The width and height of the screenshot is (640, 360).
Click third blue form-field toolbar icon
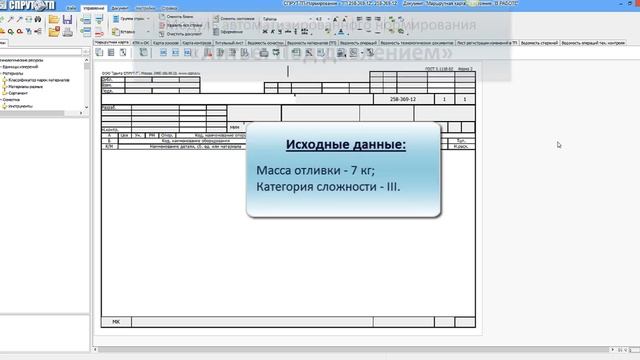pos(187,53)
